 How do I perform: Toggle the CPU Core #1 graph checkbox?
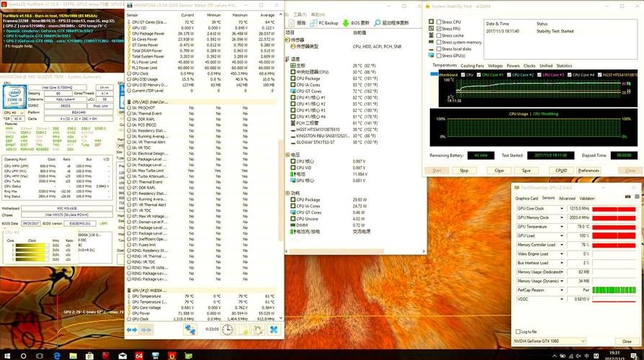(x=478, y=75)
